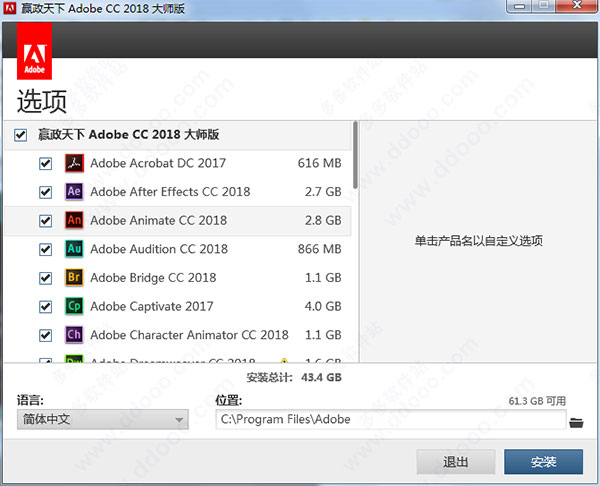Screen dimensions: 600x486
Task: Edit the C:\Program Files\Adobe location field
Action: click(391, 419)
